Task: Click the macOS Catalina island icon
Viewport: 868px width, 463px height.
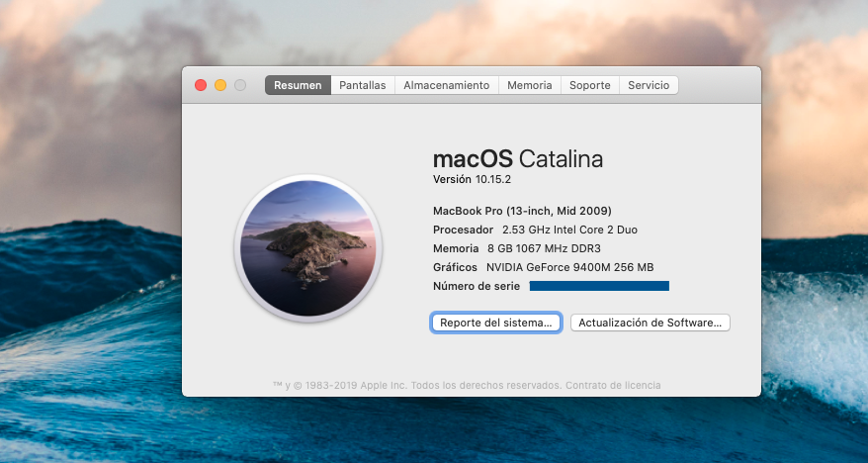Action: pos(308,248)
